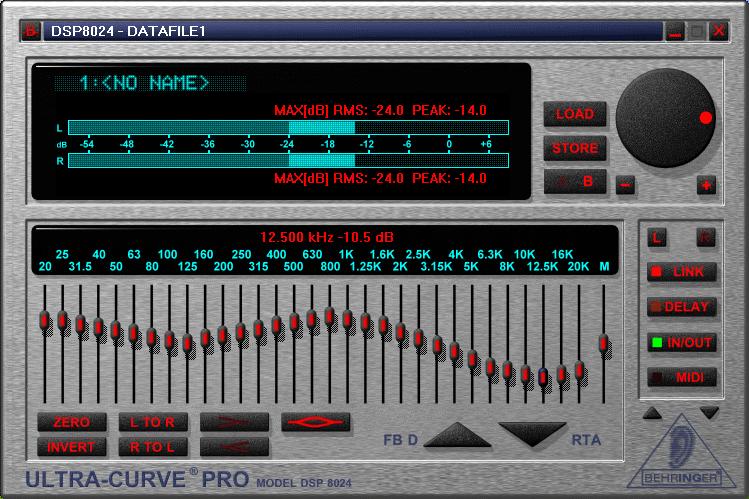Viewport: 749px width, 499px height.
Task: Toggle the A/B compare button
Action: point(575,181)
